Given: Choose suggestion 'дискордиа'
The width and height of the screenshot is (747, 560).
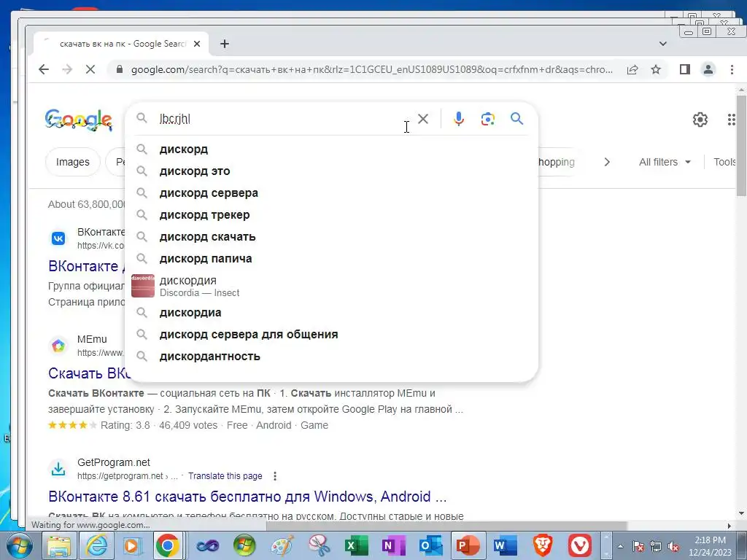Looking at the screenshot, I should [x=332, y=312].
